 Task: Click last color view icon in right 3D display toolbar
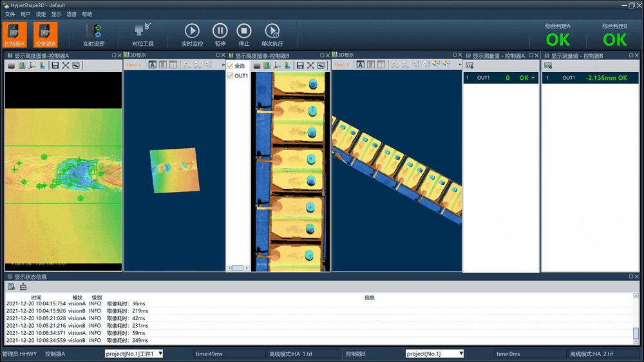(447, 64)
